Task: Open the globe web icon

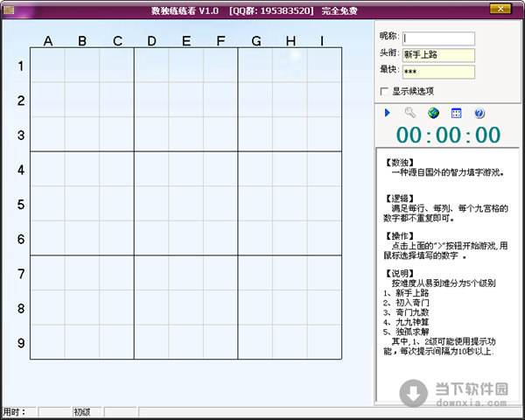Action: pos(432,113)
